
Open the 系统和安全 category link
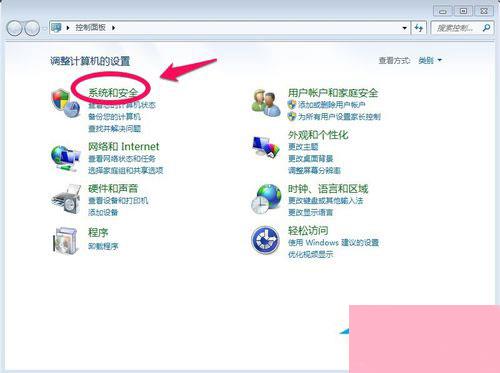113,93
